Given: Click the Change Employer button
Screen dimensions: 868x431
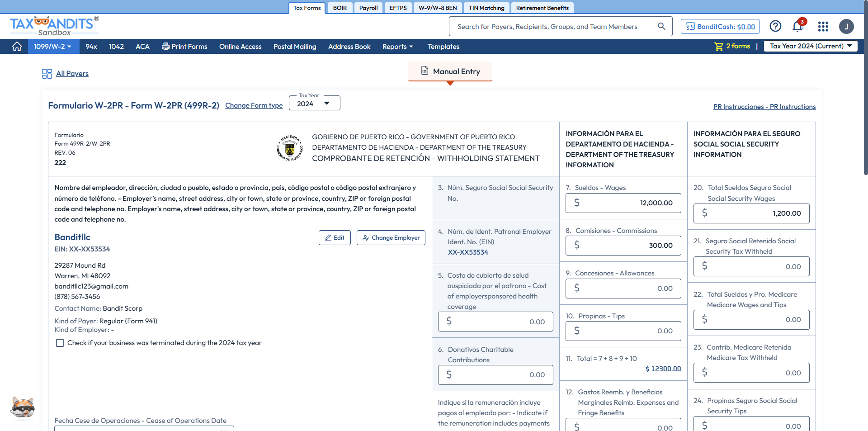Looking at the screenshot, I should [391, 238].
